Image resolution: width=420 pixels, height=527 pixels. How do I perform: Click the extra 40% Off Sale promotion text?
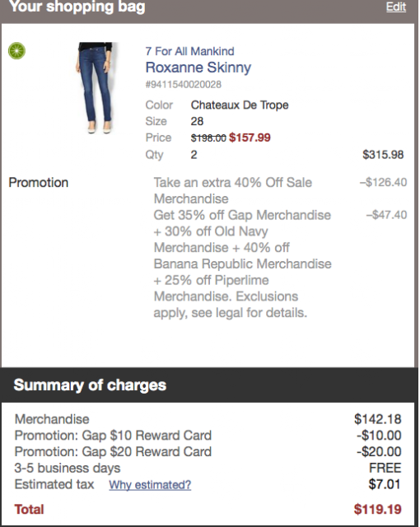[x=233, y=190]
